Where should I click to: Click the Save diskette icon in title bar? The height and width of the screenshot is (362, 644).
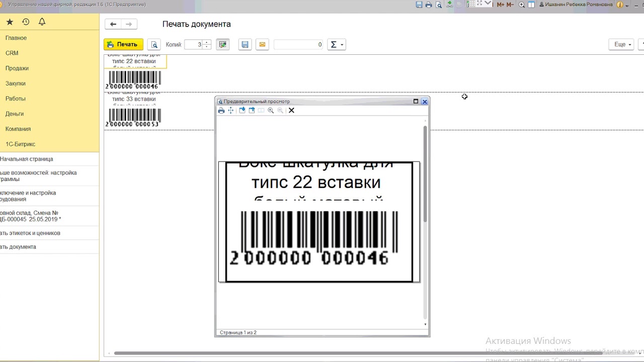(x=419, y=5)
